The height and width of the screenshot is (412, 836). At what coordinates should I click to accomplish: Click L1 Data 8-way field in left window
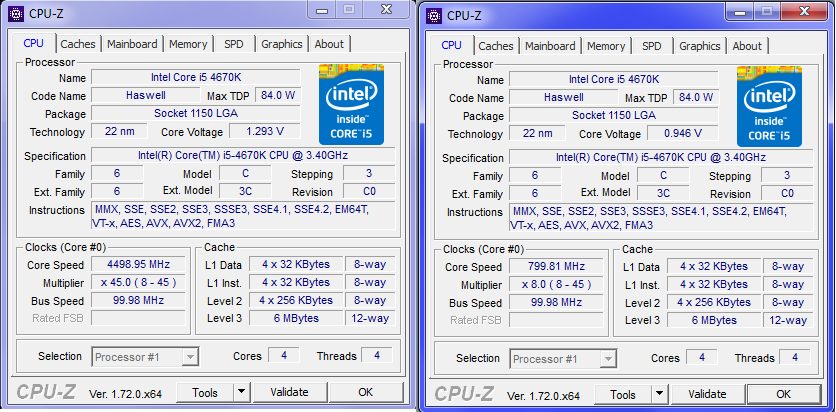(370, 264)
